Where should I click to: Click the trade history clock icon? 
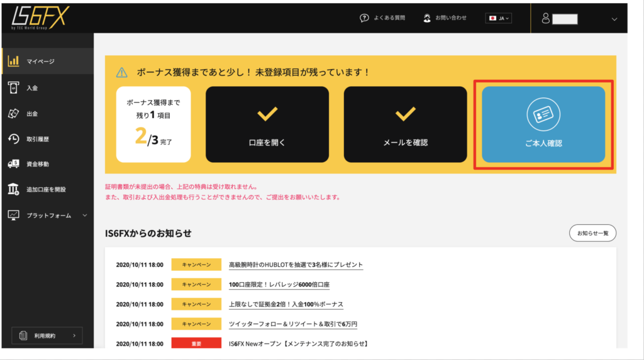[14, 139]
